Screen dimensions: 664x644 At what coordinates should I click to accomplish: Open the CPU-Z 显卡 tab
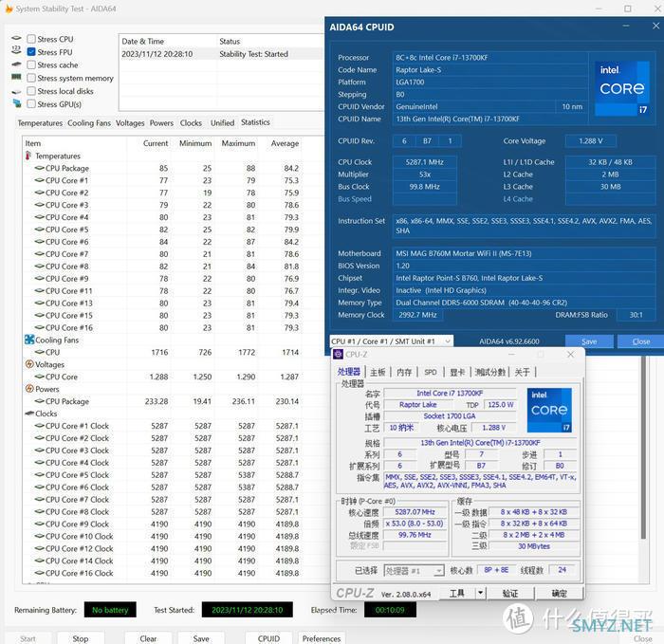click(x=457, y=372)
